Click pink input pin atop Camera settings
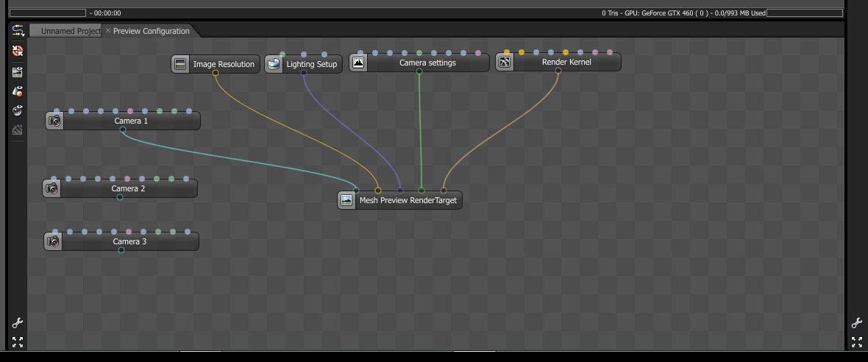 point(478,53)
